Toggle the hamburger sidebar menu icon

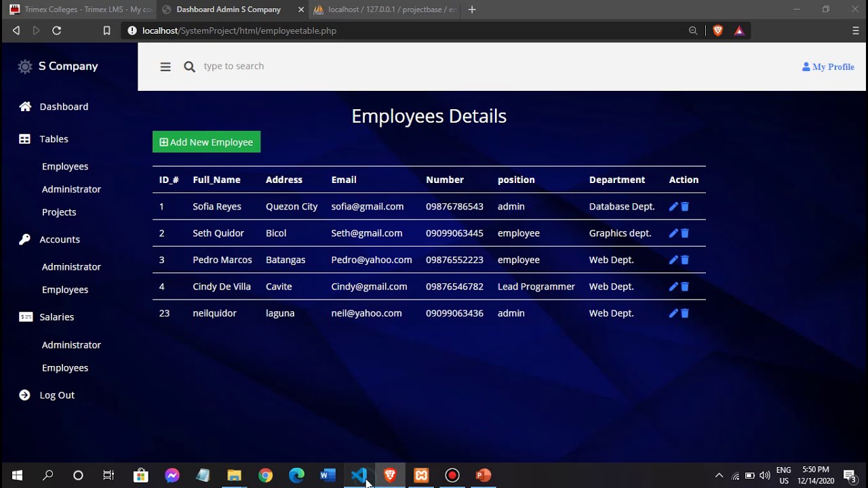click(x=165, y=66)
